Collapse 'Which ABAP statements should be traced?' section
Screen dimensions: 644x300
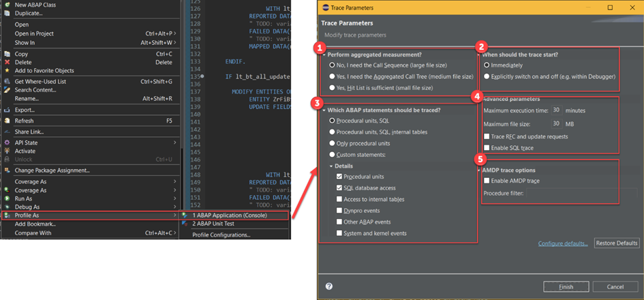(326, 110)
